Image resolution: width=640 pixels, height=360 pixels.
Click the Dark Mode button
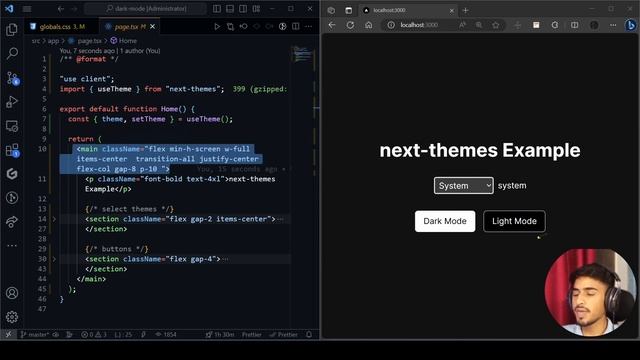(445, 221)
